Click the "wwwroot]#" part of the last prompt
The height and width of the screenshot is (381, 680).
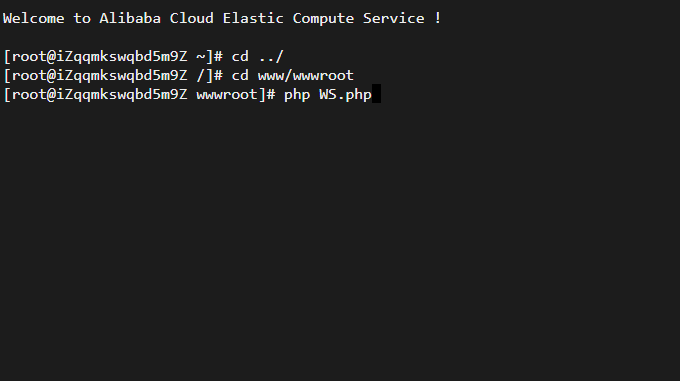(236, 94)
